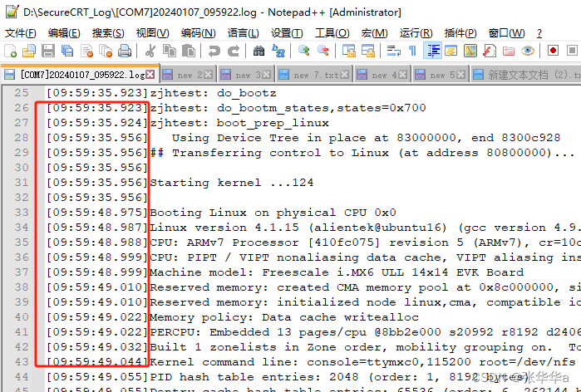Close the new 3 tab
This screenshot has width=581, height=392.
tap(267, 75)
